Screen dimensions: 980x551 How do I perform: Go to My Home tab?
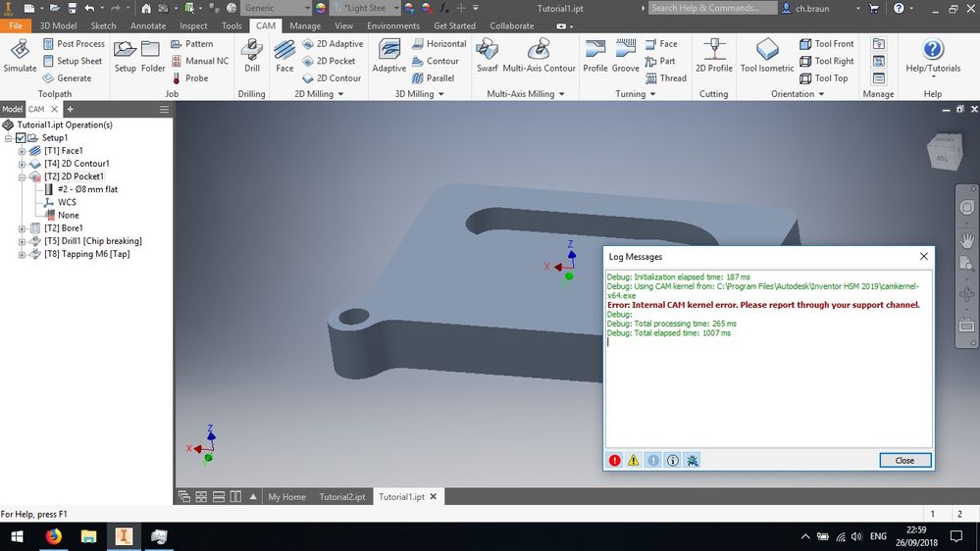[286, 497]
